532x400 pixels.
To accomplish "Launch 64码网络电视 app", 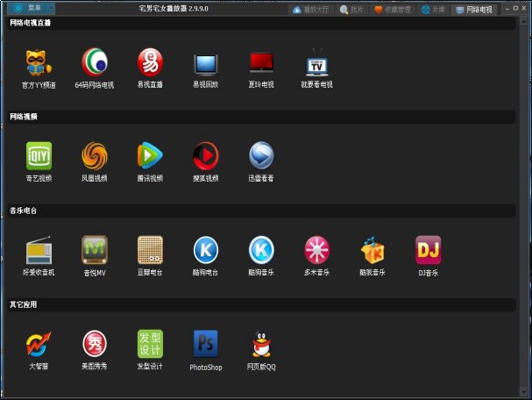I will [x=94, y=63].
